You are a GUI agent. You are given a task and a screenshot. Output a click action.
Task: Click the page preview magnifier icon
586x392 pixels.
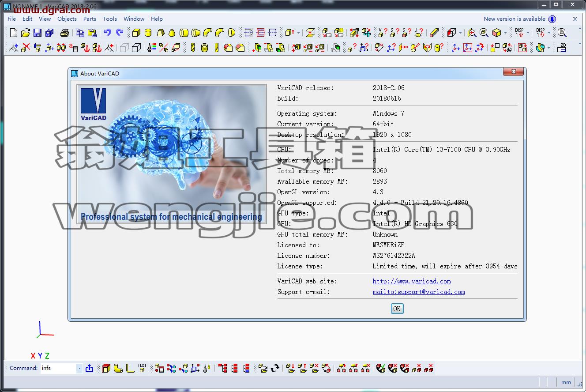(x=562, y=33)
